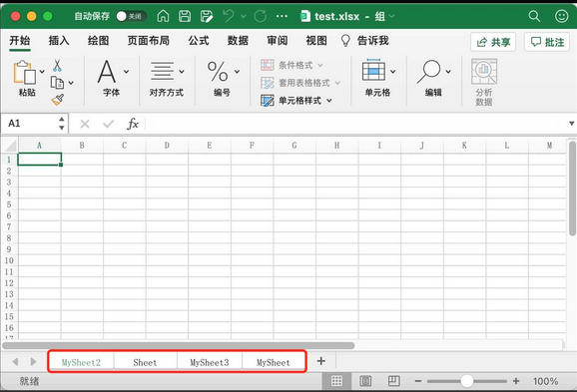Click the confirm checkmark in formula bar

coord(108,124)
